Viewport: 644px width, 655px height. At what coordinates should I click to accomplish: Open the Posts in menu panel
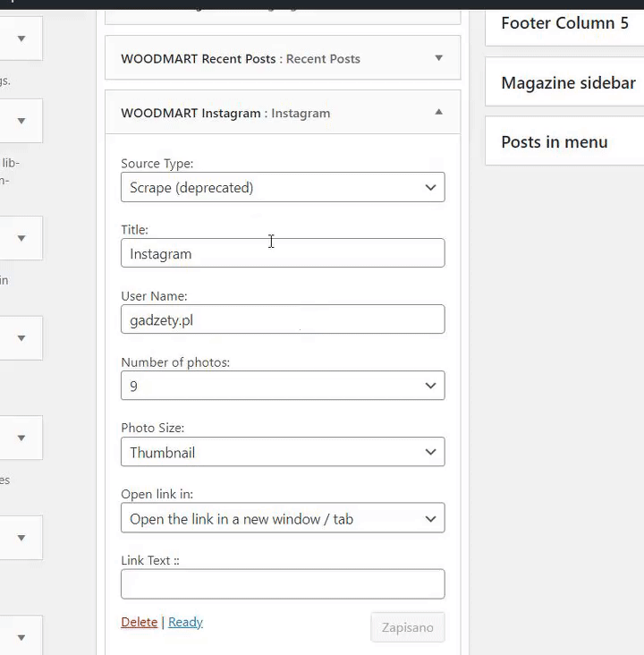click(x=555, y=142)
